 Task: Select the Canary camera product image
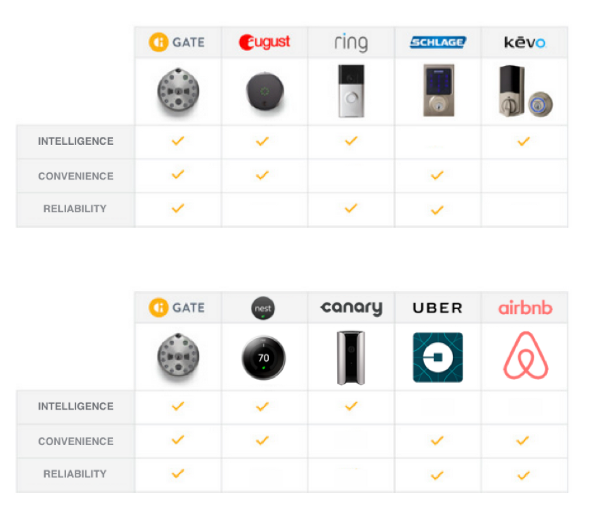pyautogui.click(x=349, y=358)
